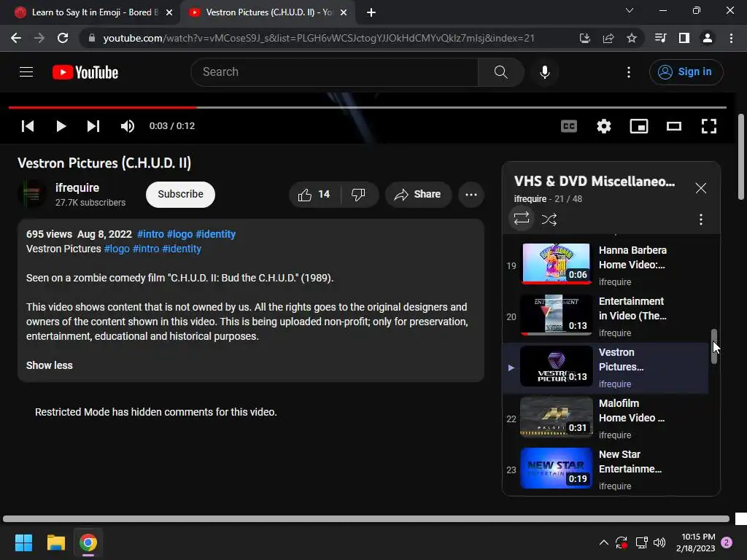Click the page vertical scrollbar
This screenshot has width=747, height=560.
(x=741, y=157)
